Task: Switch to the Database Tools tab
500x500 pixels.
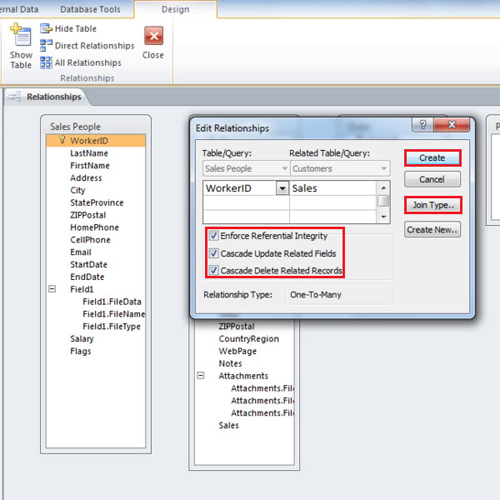Action: tap(90, 9)
